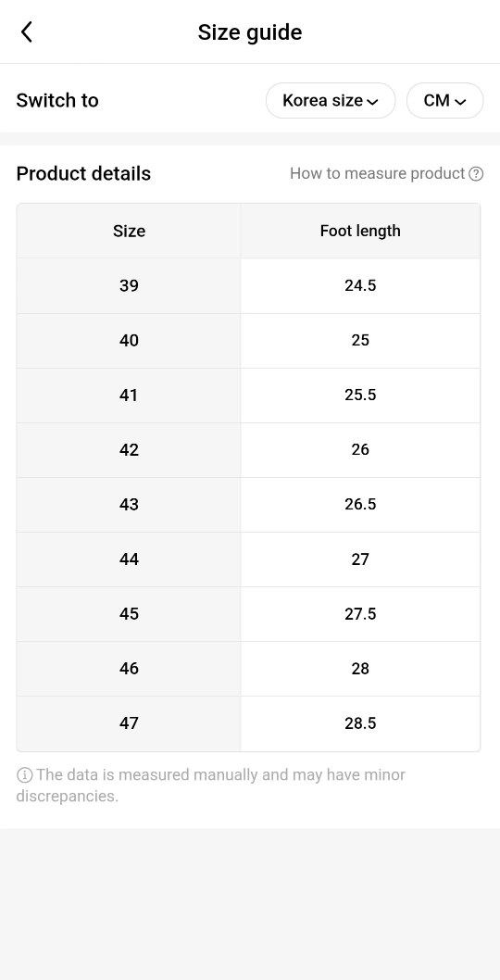Tap the back arrow icon

click(26, 31)
